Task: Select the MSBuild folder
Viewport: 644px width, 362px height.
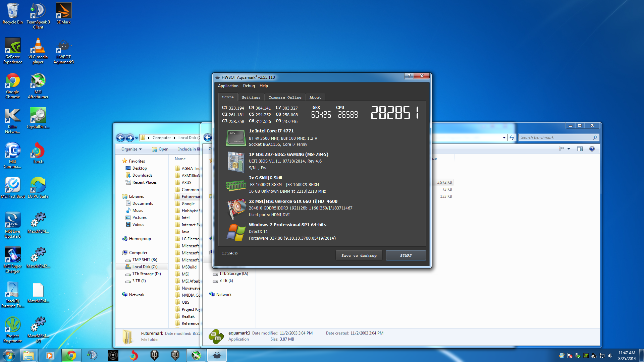Action: (189, 267)
